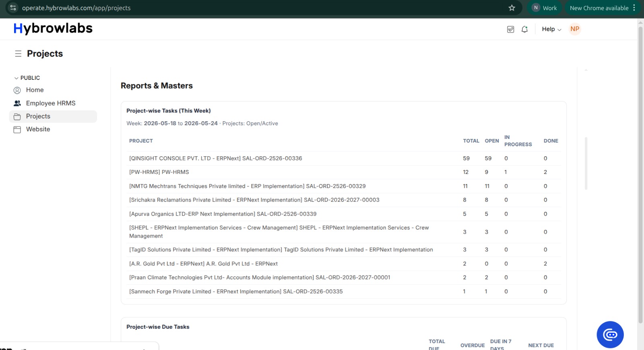Click the NEXT DUE column header

(x=541, y=346)
